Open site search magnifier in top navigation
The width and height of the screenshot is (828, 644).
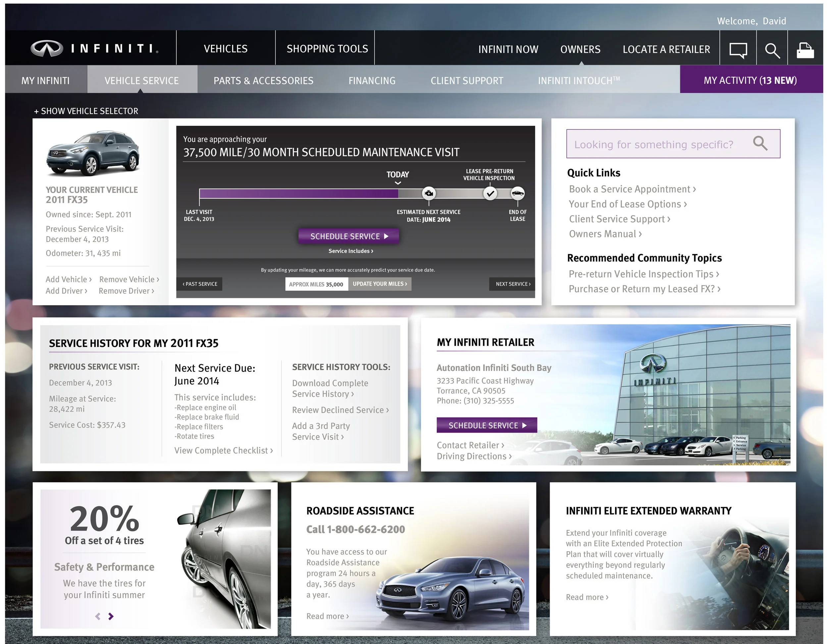[x=772, y=50]
